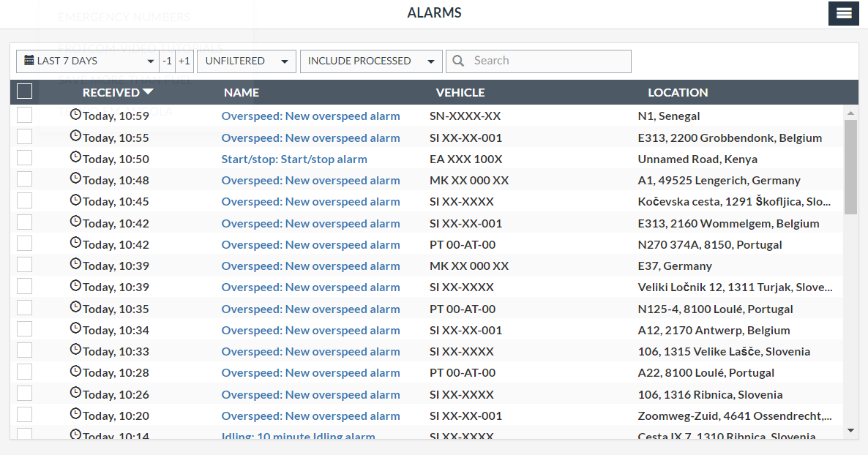Sort by the Location column header
This screenshot has height=455, width=868.
tap(678, 92)
